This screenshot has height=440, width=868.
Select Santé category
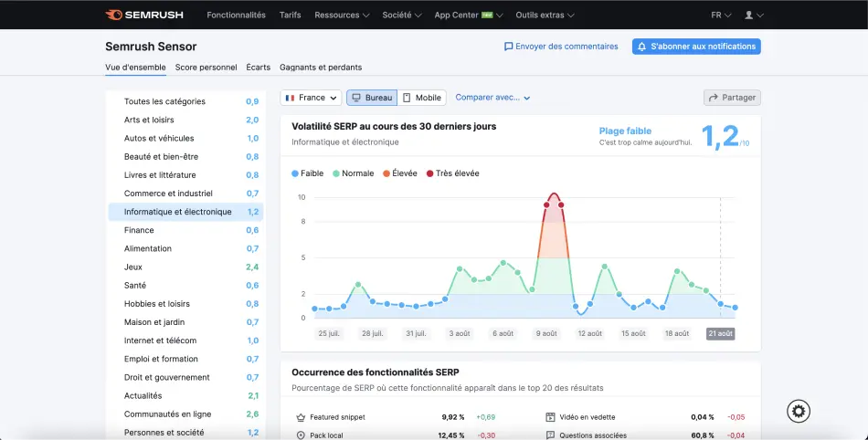pyautogui.click(x=186, y=285)
